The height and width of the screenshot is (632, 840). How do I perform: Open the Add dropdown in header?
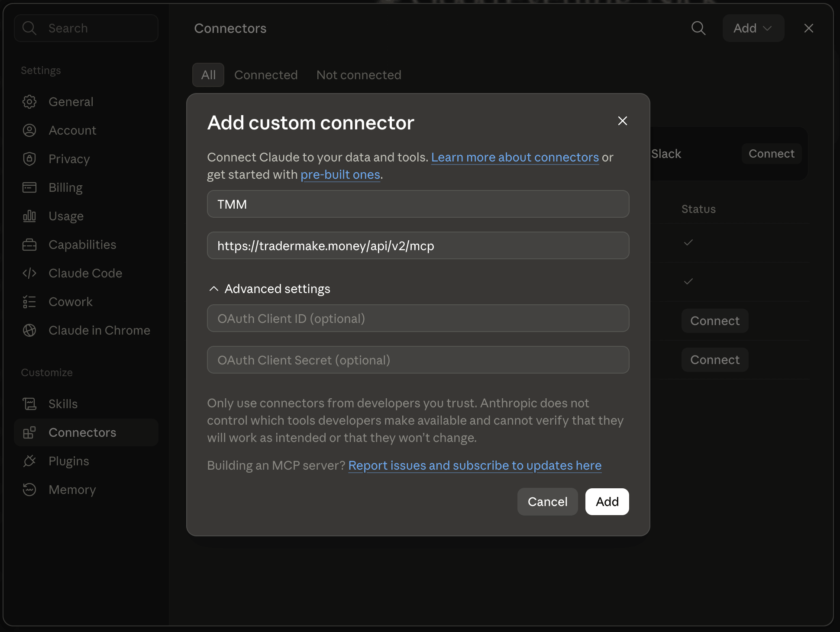tap(753, 28)
